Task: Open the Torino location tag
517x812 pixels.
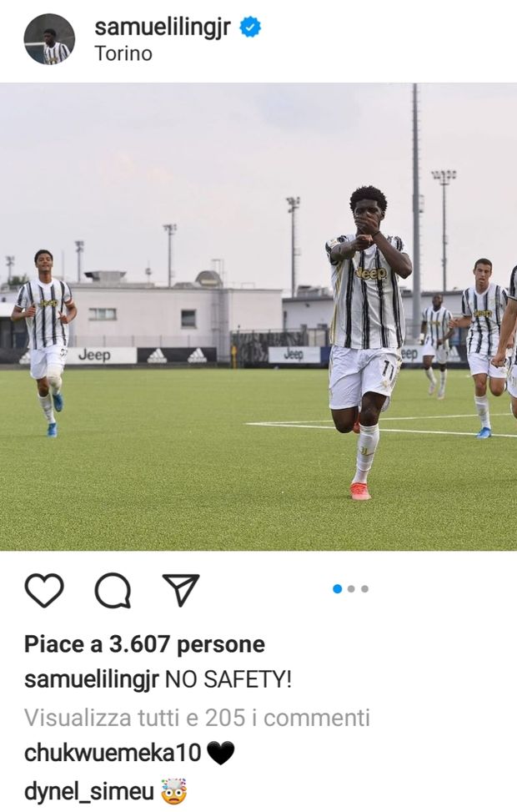Action: coord(123,54)
